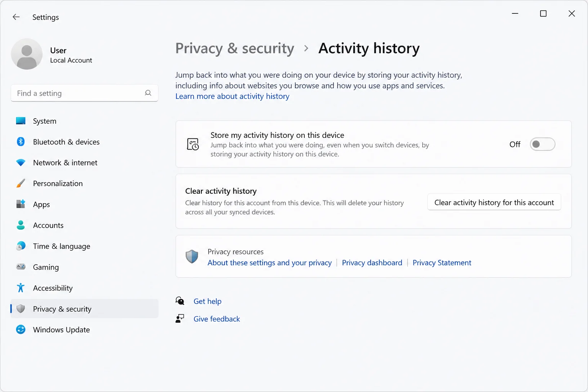This screenshot has width=588, height=392.
Task: Open System settings category
Action: pyautogui.click(x=85, y=121)
